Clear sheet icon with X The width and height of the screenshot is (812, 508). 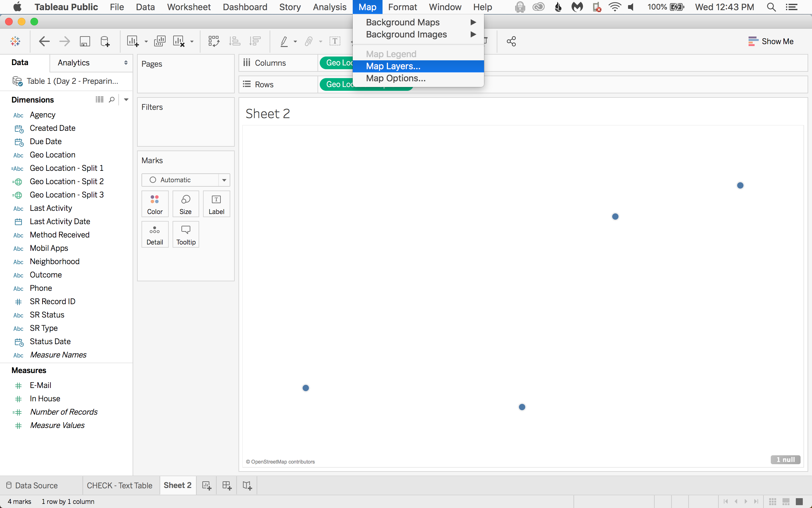179,41
